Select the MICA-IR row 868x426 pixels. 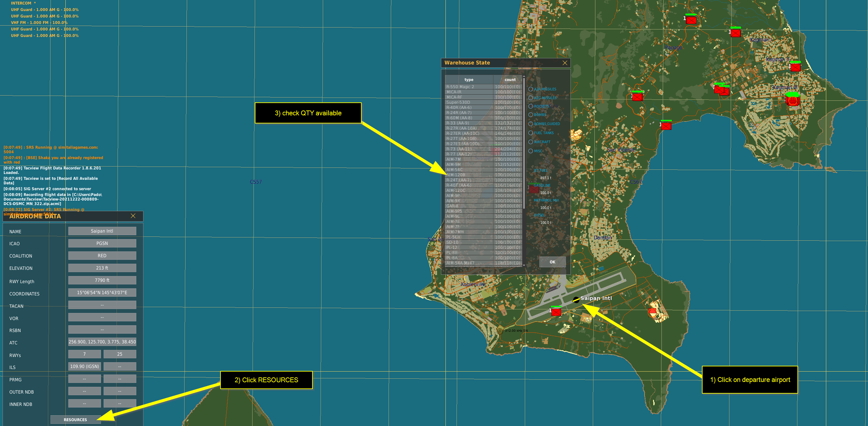click(483, 92)
